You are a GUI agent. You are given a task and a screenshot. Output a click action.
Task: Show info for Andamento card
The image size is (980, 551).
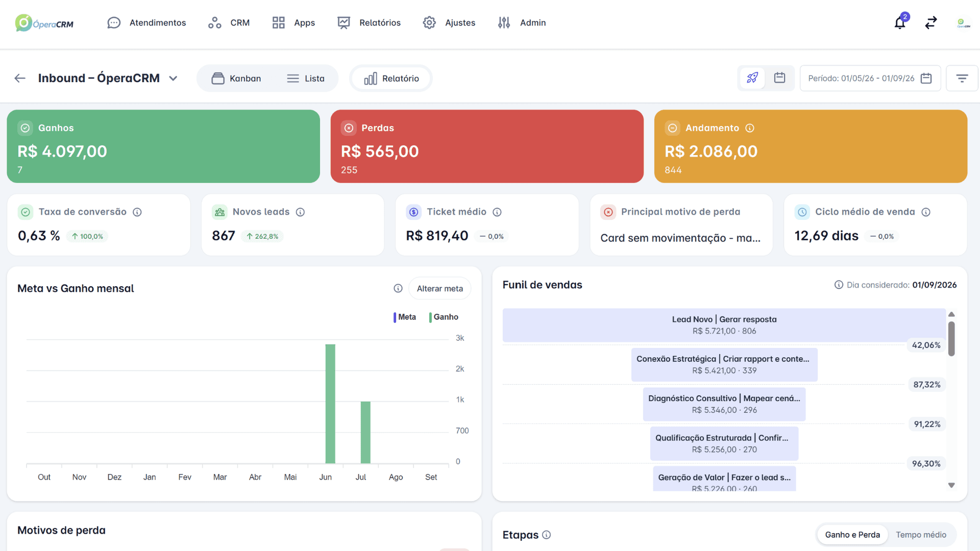750,128
